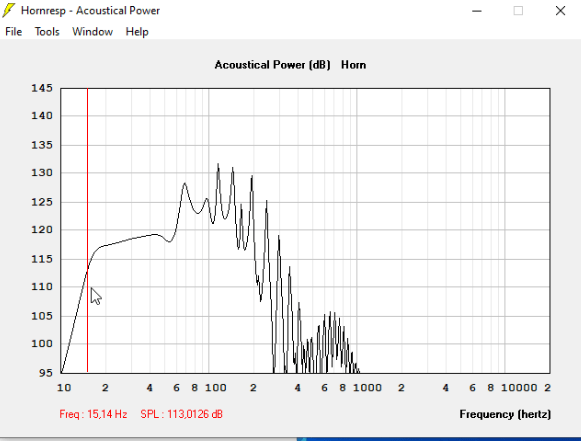This screenshot has width=581, height=441.
Task: Click the 145 y-axis label
Action: pyautogui.click(x=42, y=88)
